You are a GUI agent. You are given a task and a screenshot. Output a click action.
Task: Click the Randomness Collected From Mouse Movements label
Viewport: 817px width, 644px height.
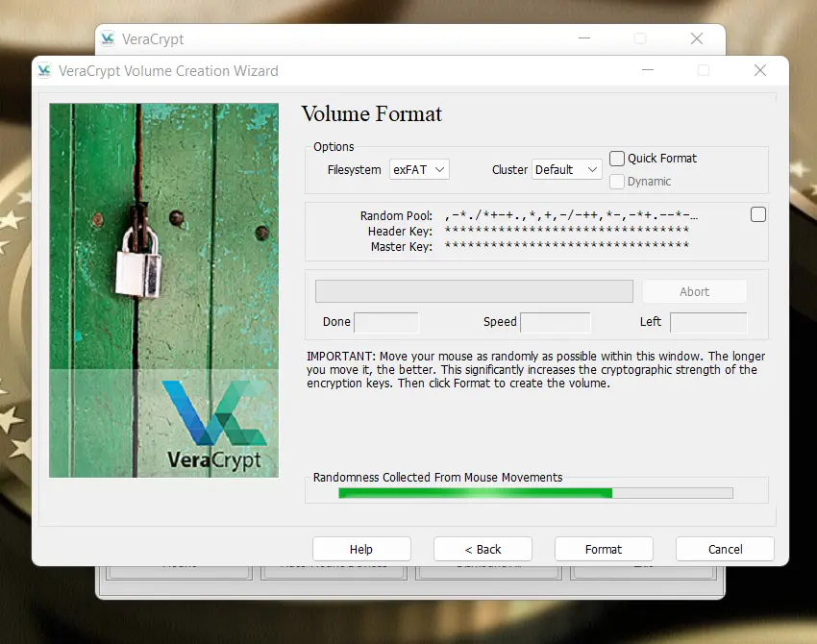point(437,478)
